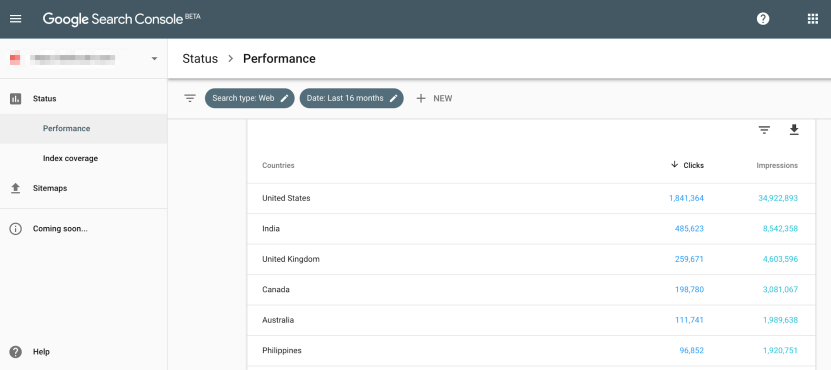Click the Status bar chart icon
831x370 pixels.
[15, 99]
